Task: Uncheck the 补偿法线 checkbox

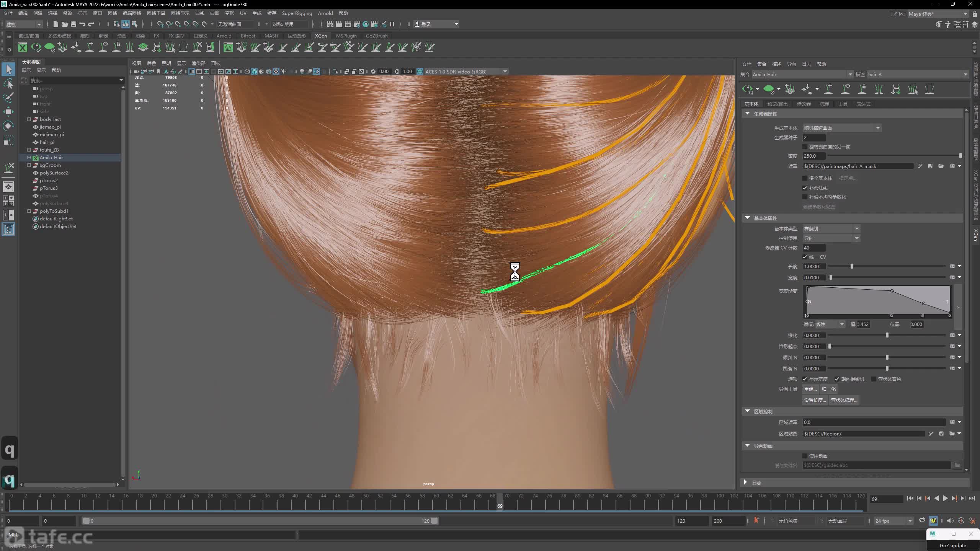Action: point(805,188)
